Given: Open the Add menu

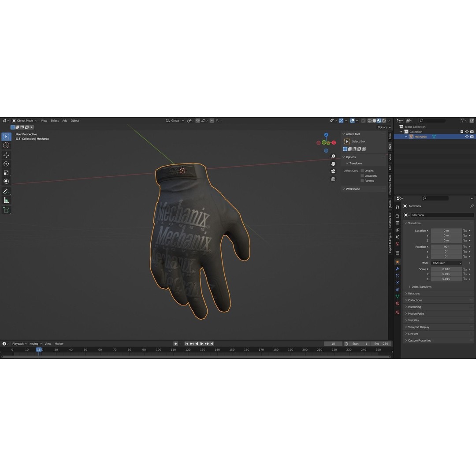Looking at the screenshot, I should click(65, 121).
